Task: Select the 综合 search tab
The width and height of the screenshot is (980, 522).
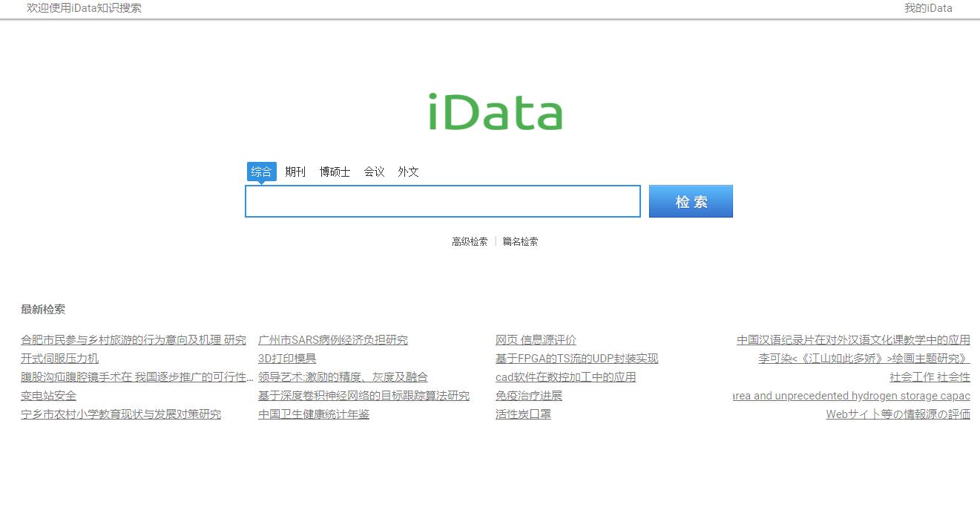Action: pos(261,172)
